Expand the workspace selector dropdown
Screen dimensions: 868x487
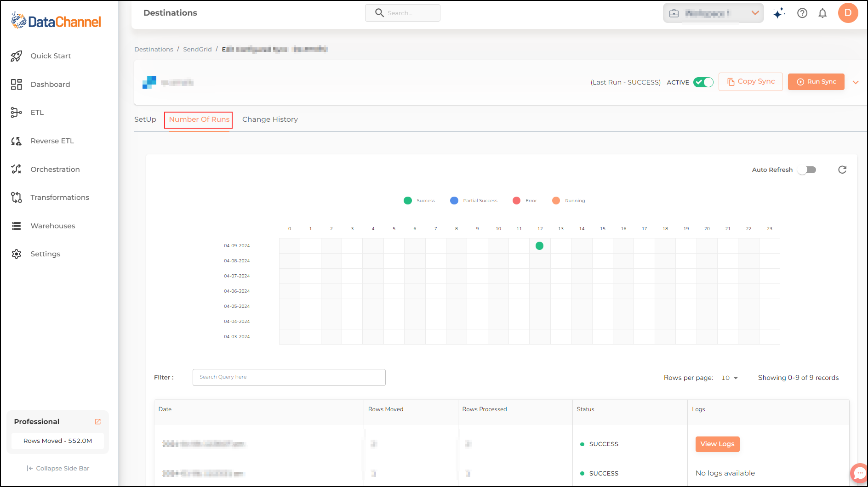(x=755, y=13)
